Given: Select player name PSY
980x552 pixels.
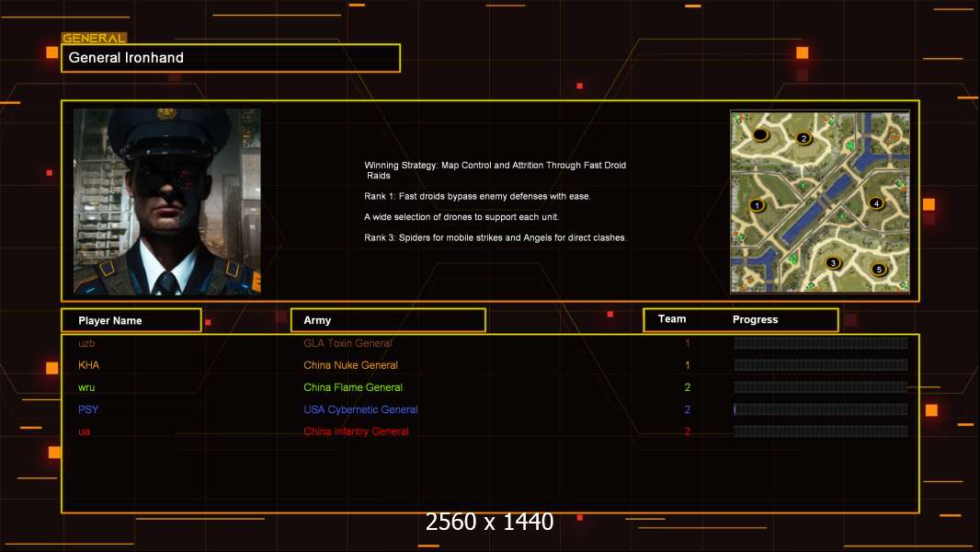Looking at the screenshot, I should (88, 409).
